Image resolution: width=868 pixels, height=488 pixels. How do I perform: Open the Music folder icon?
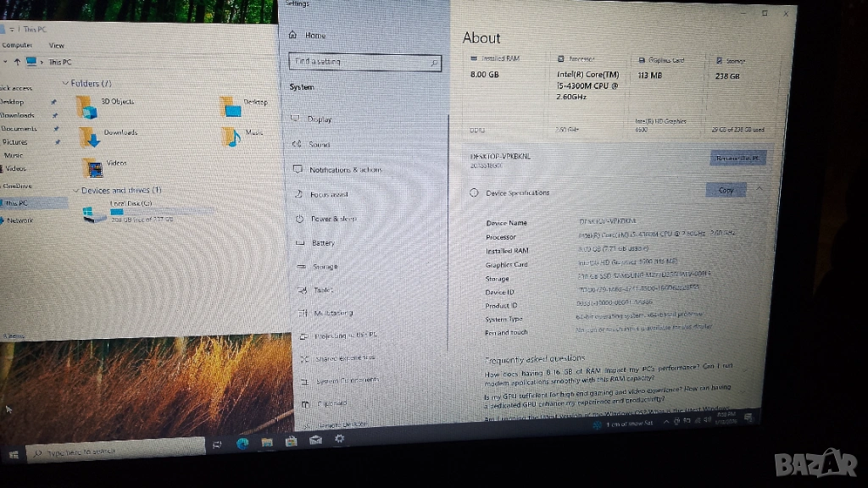click(x=230, y=136)
